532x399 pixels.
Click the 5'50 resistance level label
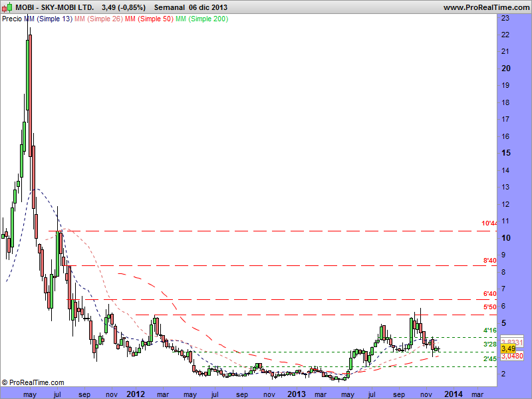[490, 307]
